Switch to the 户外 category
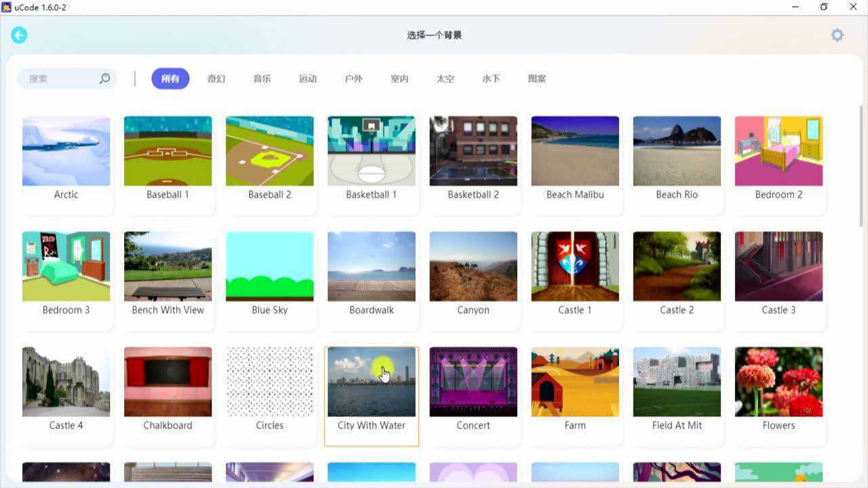This screenshot has height=488, width=868. coord(353,79)
